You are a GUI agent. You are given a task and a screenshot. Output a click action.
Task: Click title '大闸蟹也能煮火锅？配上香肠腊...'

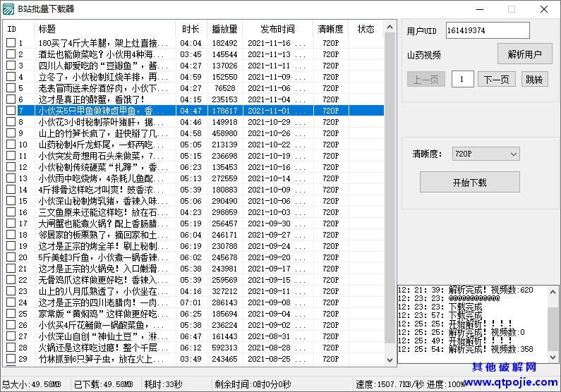pyautogui.click(x=103, y=223)
